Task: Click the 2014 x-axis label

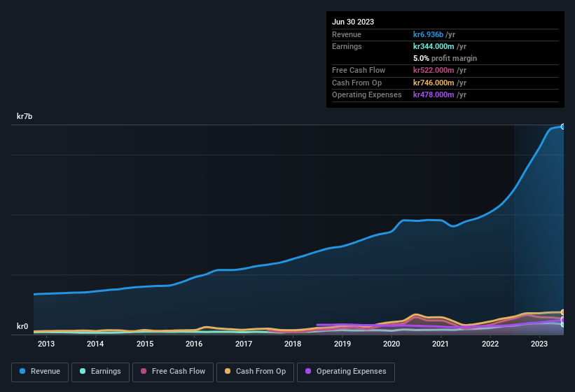Action: click(95, 344)
